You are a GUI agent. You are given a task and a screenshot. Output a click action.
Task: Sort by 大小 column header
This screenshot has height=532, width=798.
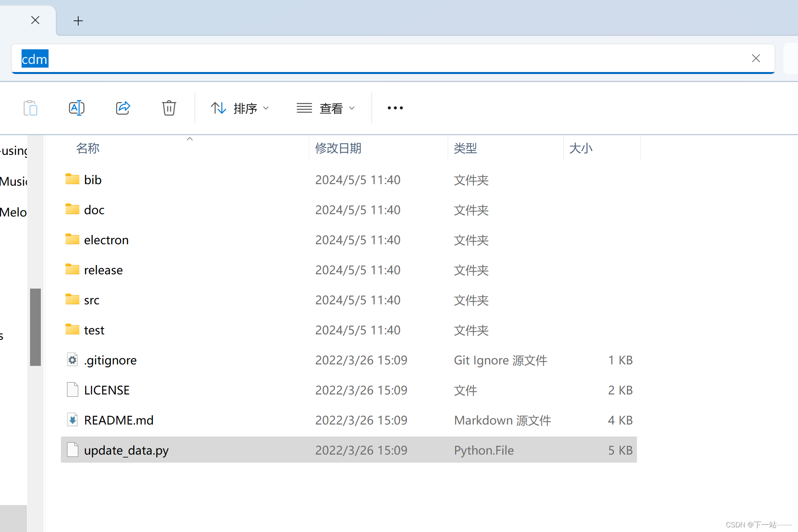click(580, 148)
